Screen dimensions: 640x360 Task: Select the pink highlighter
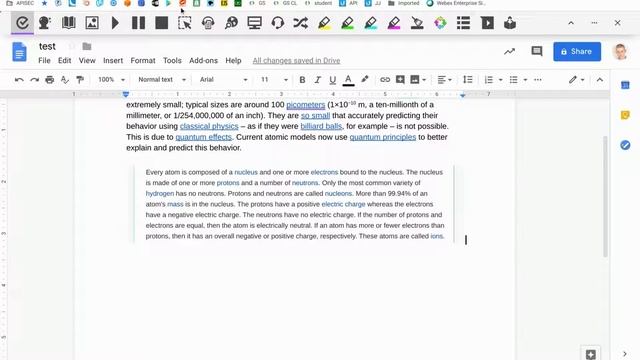click(x=394, y=23)
